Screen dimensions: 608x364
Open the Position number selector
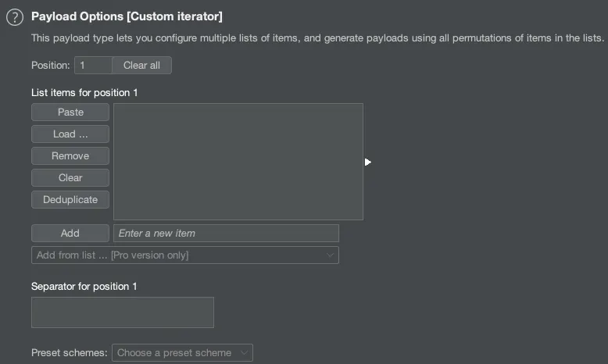pos(93,66)
